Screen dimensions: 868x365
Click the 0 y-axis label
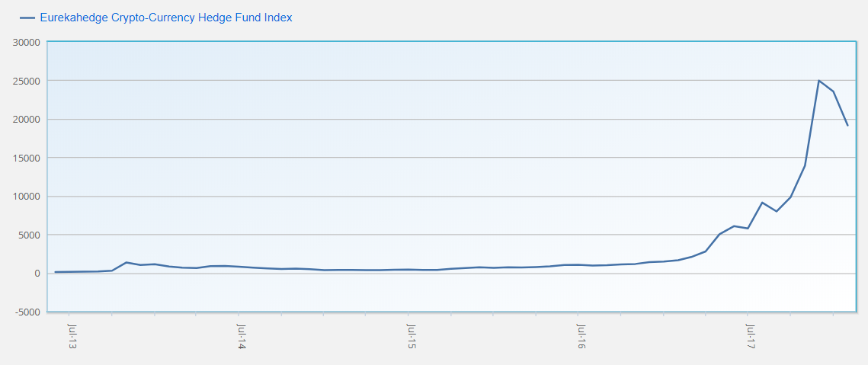37,274
